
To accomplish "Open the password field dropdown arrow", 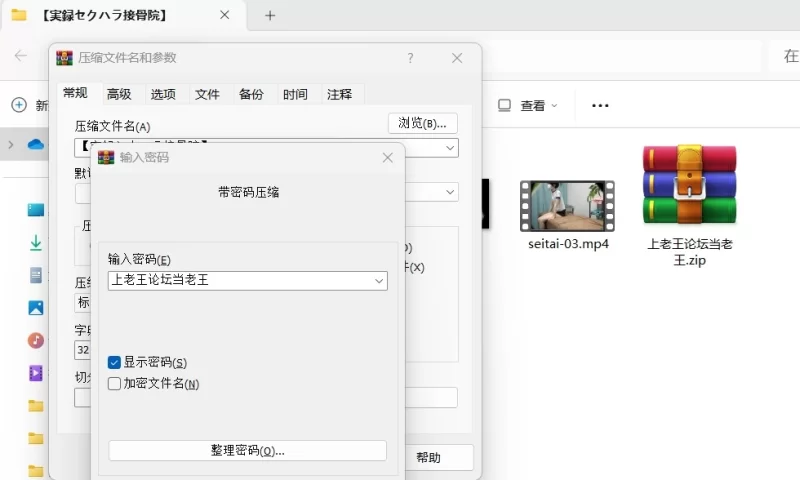I will pos(379,281).
